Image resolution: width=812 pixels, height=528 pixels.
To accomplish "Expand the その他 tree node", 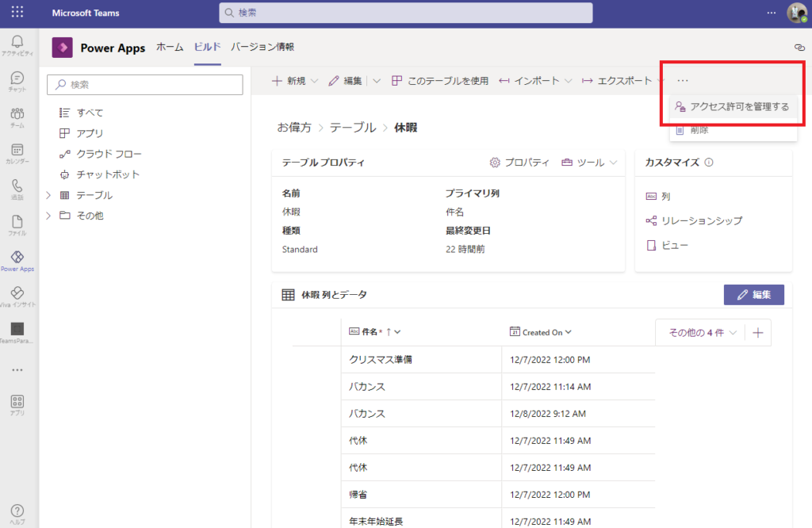I will pyautogui.click(x=48, y=216).
